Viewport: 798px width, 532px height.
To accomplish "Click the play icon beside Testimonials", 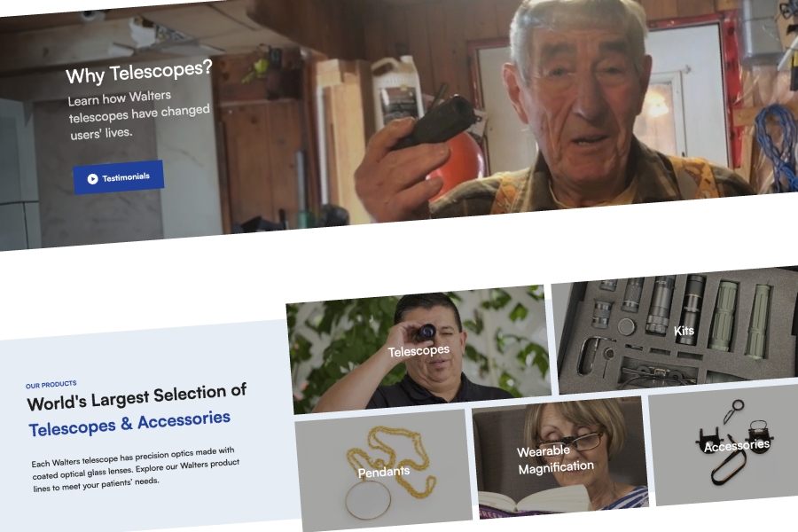I will (x=92, y=179).
